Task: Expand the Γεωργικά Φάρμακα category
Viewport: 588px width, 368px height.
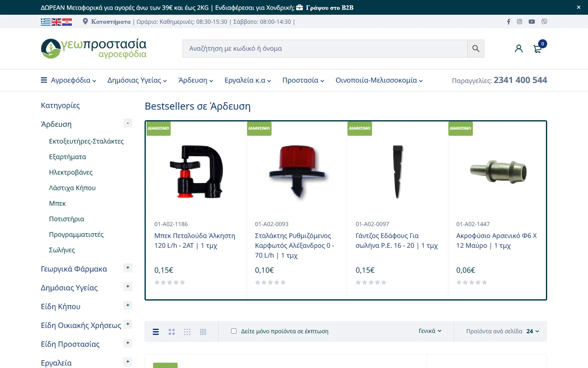Action: tap(128, 268)
